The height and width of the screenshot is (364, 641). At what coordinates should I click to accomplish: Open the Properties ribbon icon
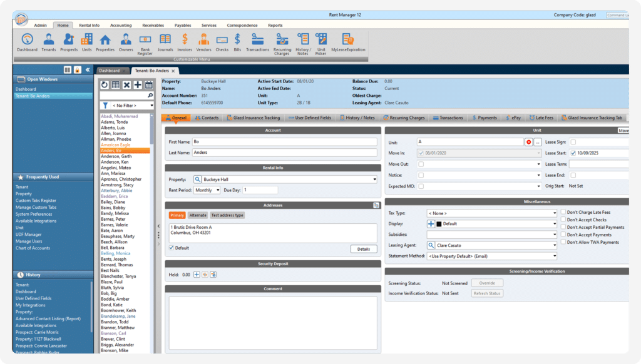coord(105,43)
